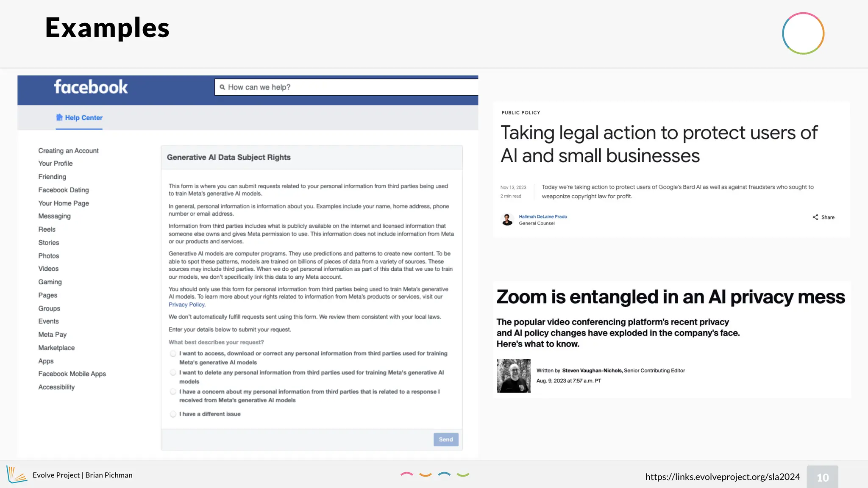The height and width of the screenshot is (488, 868).
Task: Open the Help Center tab
Action: coord(83,118)
